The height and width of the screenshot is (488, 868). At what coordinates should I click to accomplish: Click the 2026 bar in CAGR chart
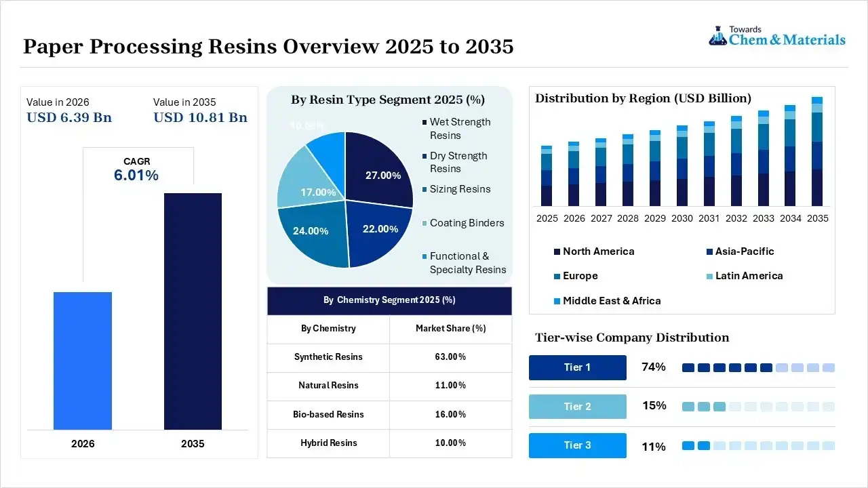tap(83, 361)
